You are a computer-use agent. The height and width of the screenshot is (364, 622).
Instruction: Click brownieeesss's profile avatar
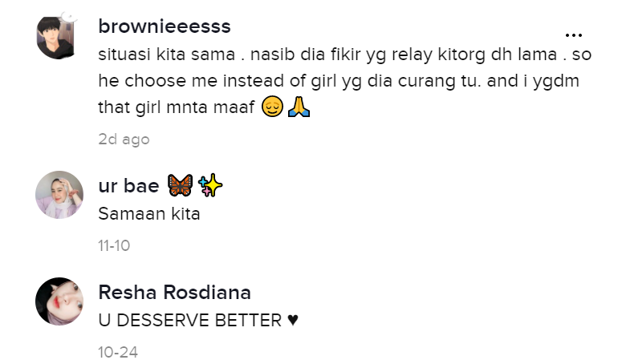point(59,36)
